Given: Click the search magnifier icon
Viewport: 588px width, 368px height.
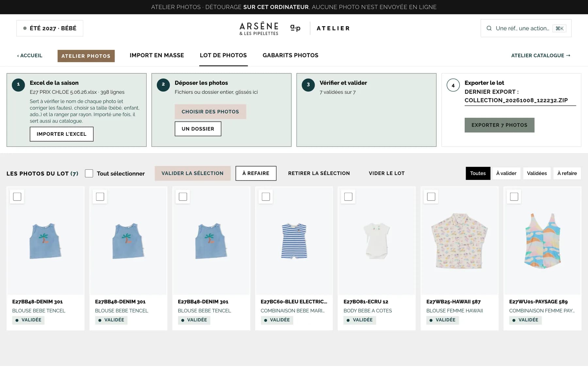Looking at the screenshot, I should point(489,28).
